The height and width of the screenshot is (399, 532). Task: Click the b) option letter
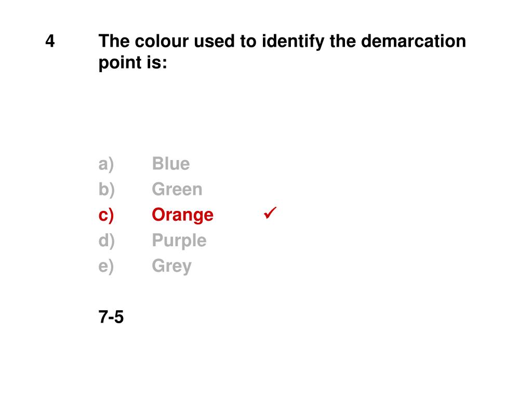click(x=107, y=190)
